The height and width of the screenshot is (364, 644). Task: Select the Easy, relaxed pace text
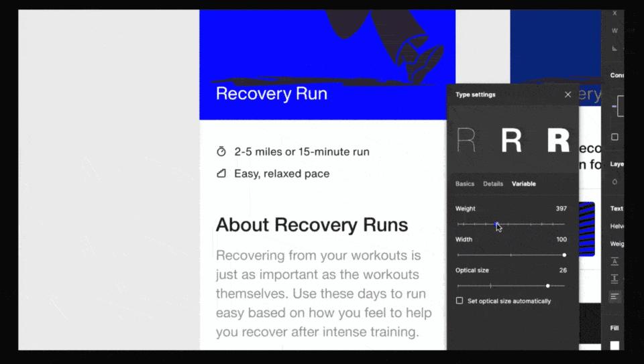282,174
